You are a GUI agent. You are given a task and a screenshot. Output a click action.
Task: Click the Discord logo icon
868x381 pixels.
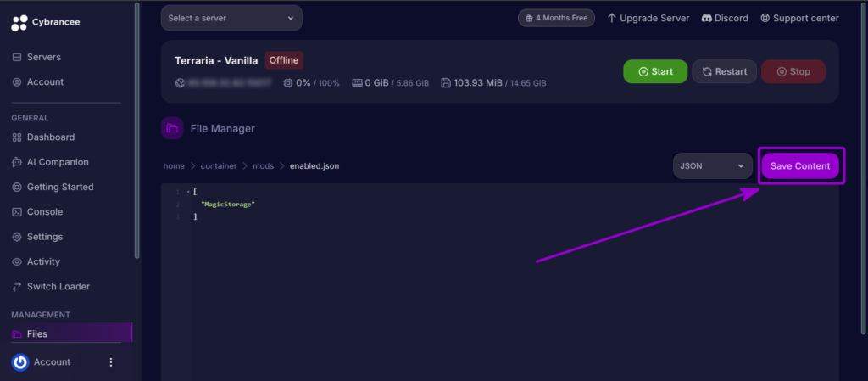(x=706, y=19)
